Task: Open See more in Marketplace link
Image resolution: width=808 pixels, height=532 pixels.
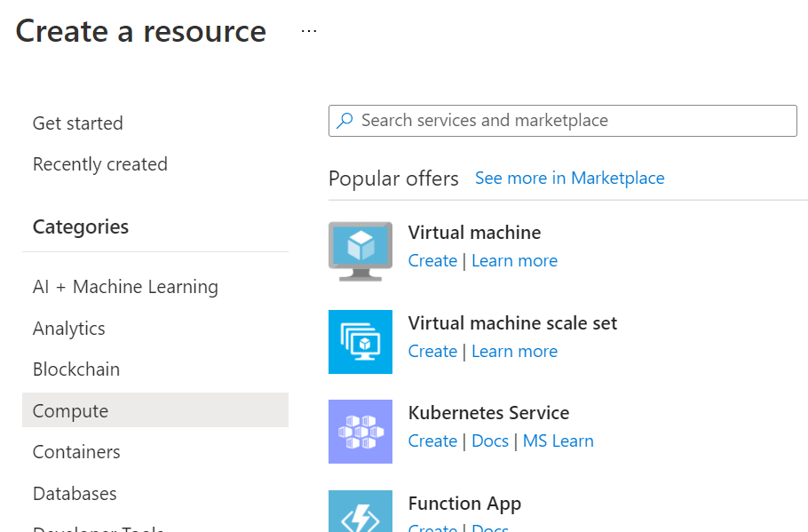Action: pos(569,179)
